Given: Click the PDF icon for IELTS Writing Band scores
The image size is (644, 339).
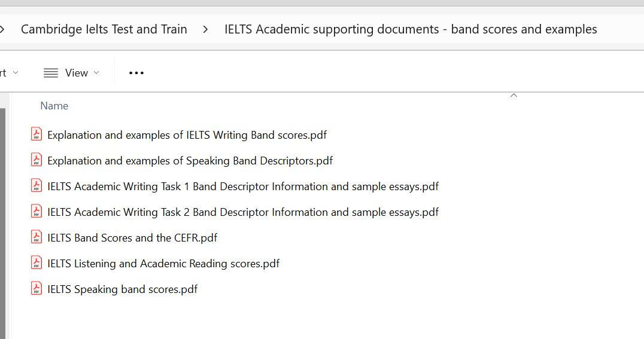Looking at the screenshot, I should [x=37, y=135].
